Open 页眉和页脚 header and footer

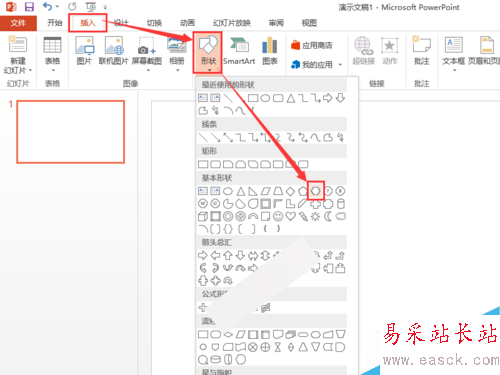484,51
